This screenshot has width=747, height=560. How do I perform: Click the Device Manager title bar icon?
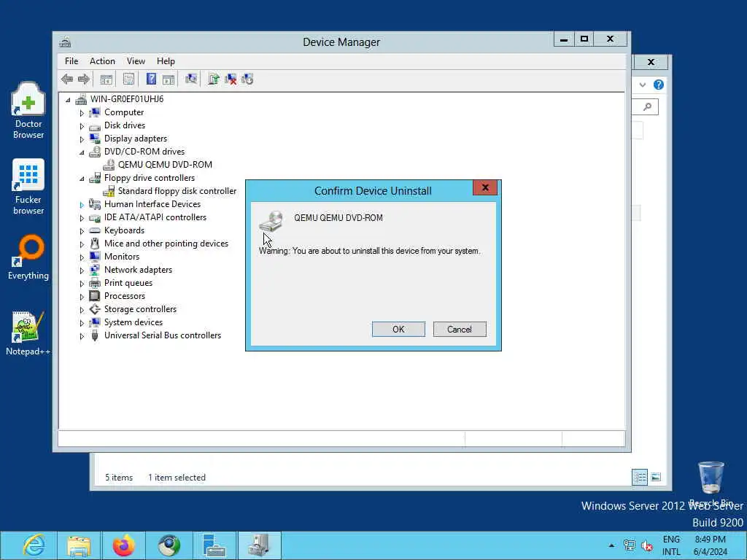(65, 42)
